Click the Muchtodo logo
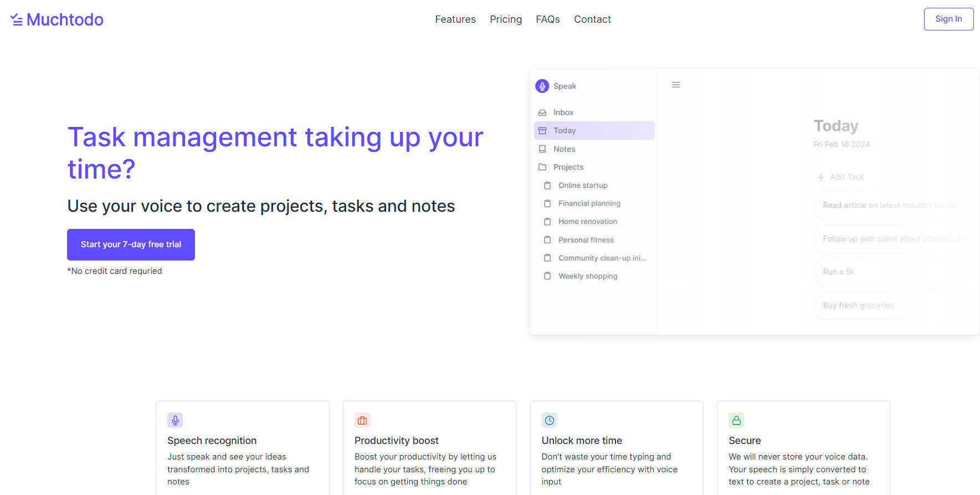Image resolution: width=980 pixels, height=495 pixels. tap(57, 19)
